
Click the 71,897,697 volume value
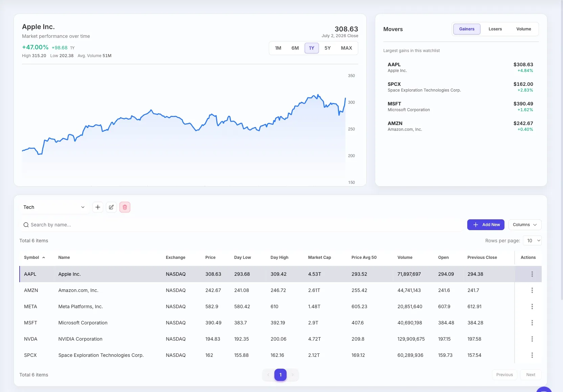409,274
